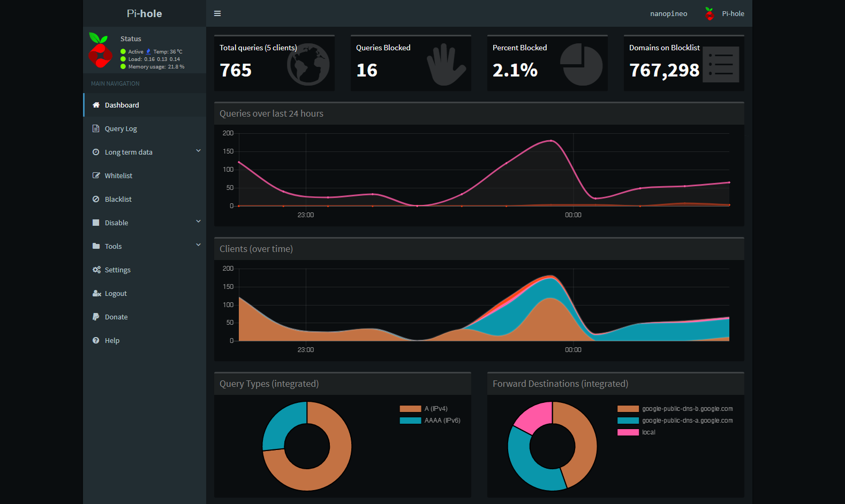
Task: Click the Temp: 36 °C status text
Action: [x=168, y=52]
